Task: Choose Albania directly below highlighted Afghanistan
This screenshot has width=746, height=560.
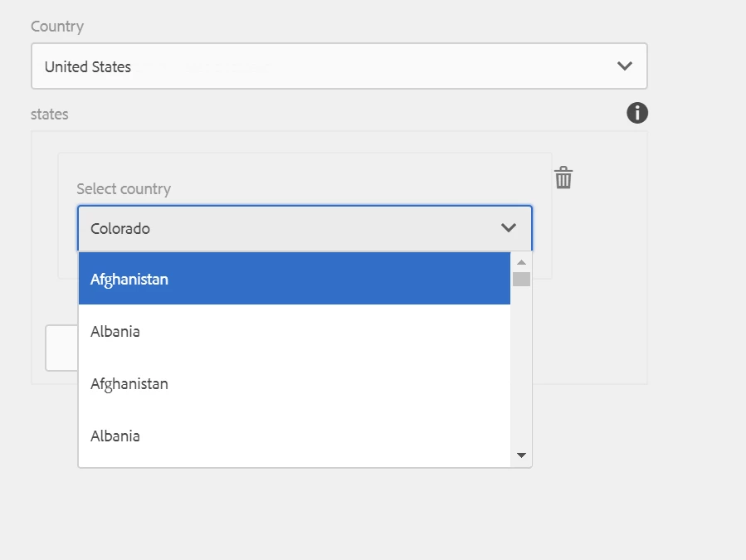Action: [295, 331]
